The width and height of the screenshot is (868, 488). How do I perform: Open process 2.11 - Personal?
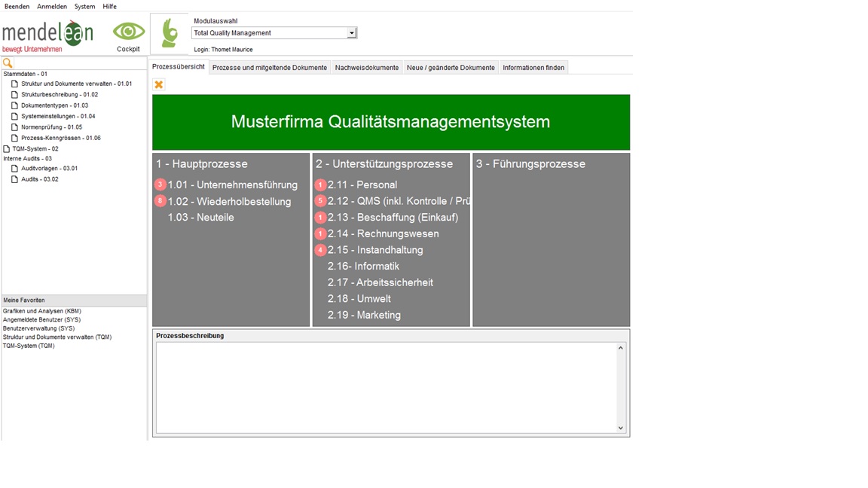362,185
